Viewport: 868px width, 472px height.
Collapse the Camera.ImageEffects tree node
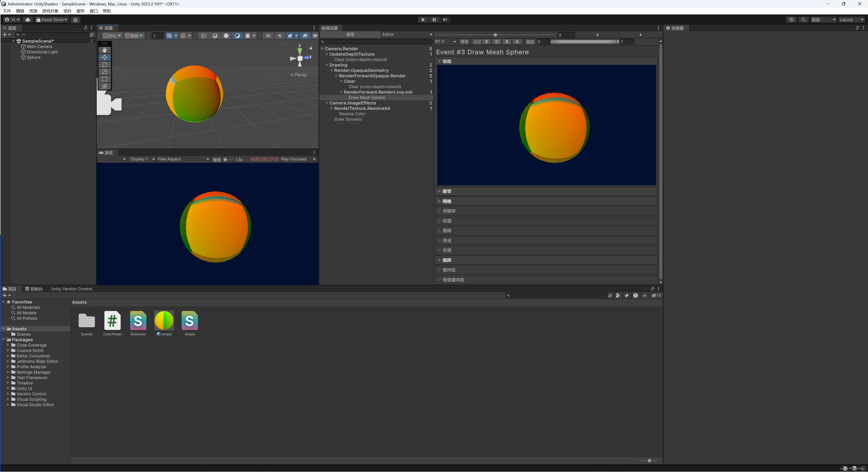327,103
